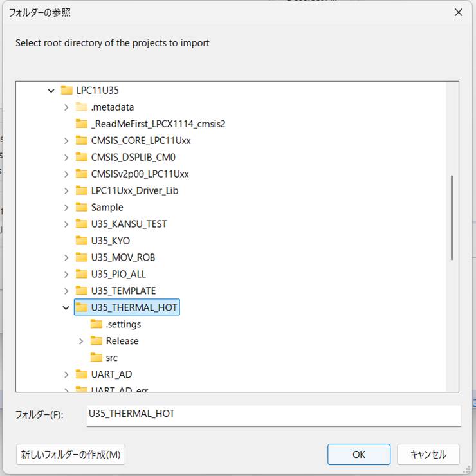This screenshot has width=476, height=476.
Task: Collapse the LPC11U35 tree node
Action: (51, 91)
